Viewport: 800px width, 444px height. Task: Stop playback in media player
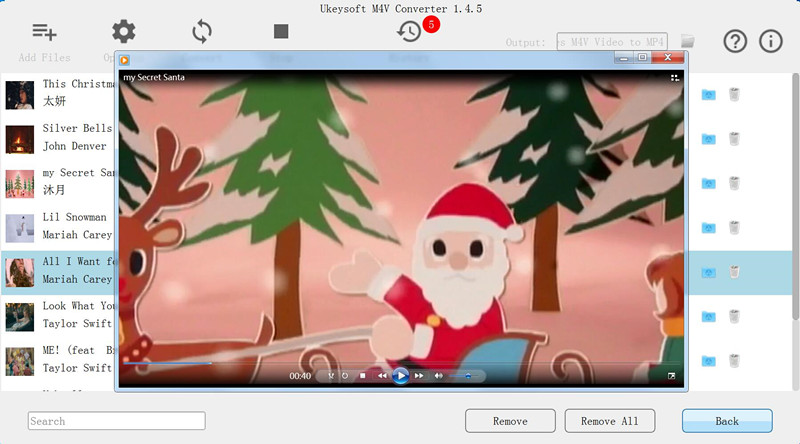(363, 376)
